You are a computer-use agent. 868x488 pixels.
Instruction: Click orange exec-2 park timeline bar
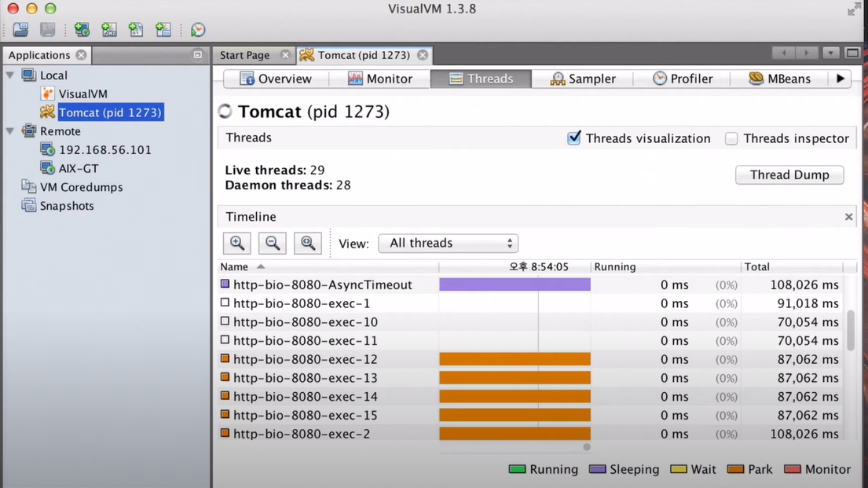pyautogui.click(x=515, y=433)
